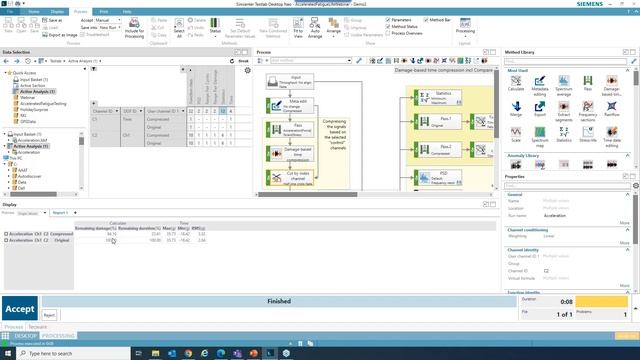640x360 pixels.
Task: Click the Reject button
Action: click(49, 315)
